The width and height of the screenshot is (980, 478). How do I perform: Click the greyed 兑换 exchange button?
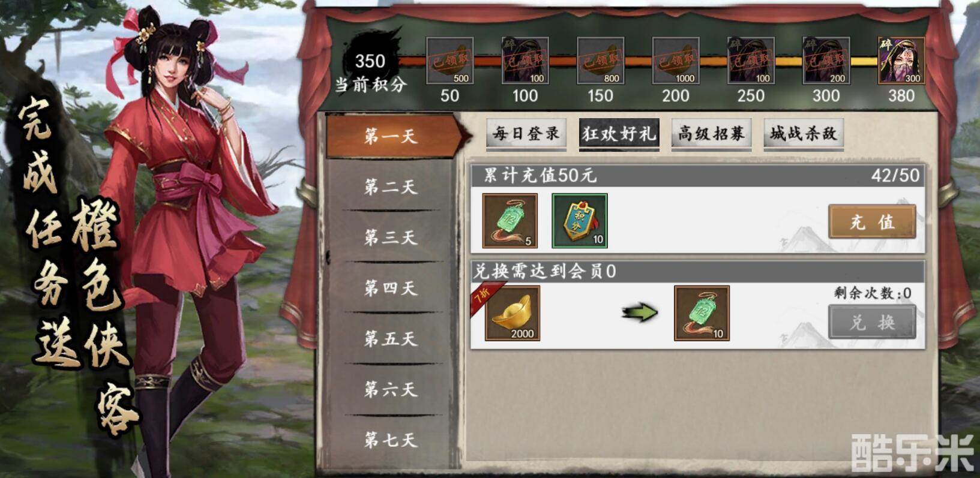click(x=872, y=322)
